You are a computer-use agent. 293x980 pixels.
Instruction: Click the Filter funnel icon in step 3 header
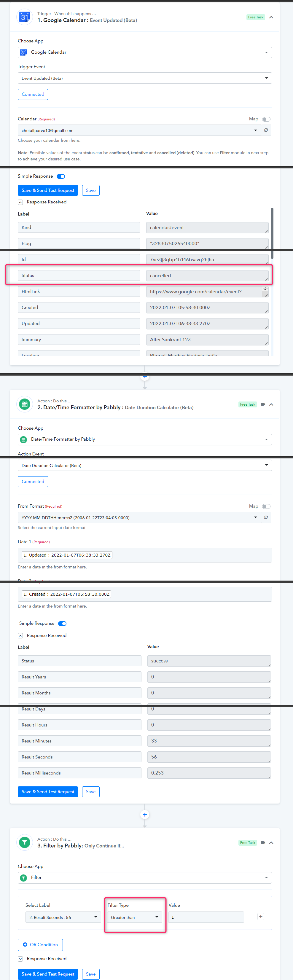(x=25, y=842)
